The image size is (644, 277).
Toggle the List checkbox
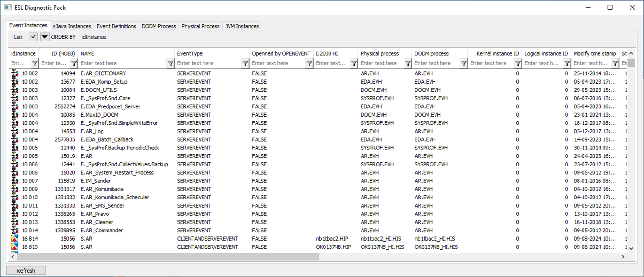click(33, 37)
